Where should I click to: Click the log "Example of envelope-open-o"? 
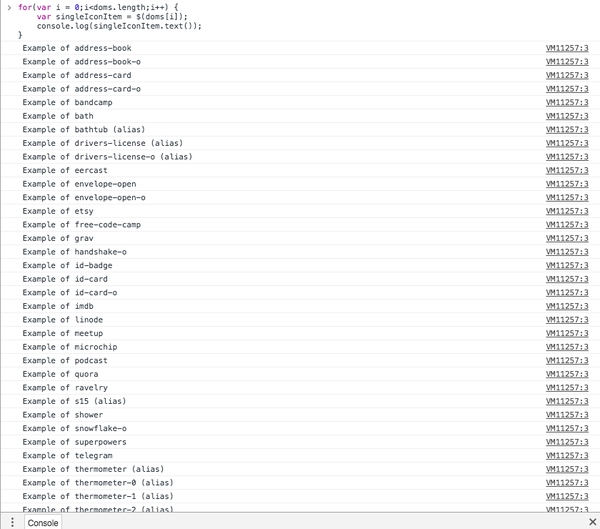[x=84, y=198]
